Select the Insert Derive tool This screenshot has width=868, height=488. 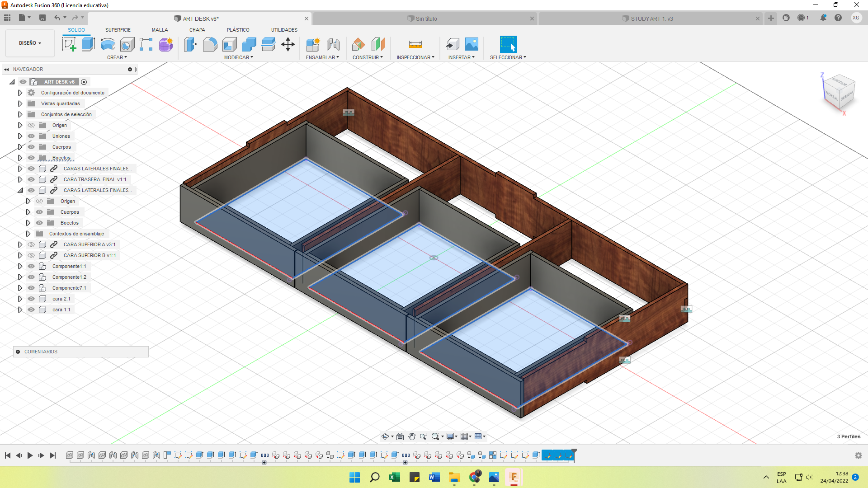click(x=452, y=44)
